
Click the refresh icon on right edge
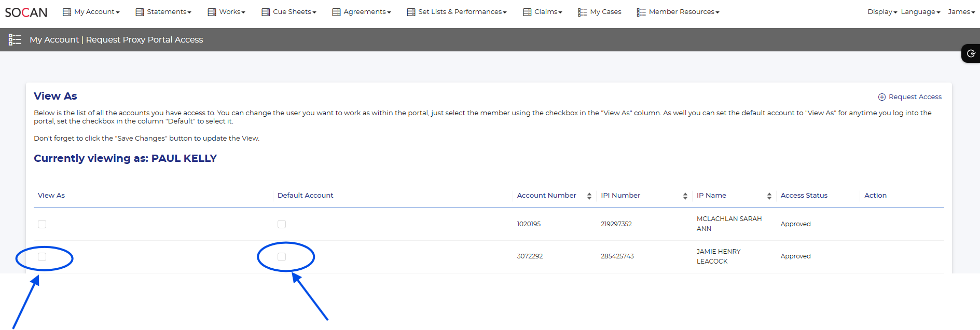pos(971,53)
